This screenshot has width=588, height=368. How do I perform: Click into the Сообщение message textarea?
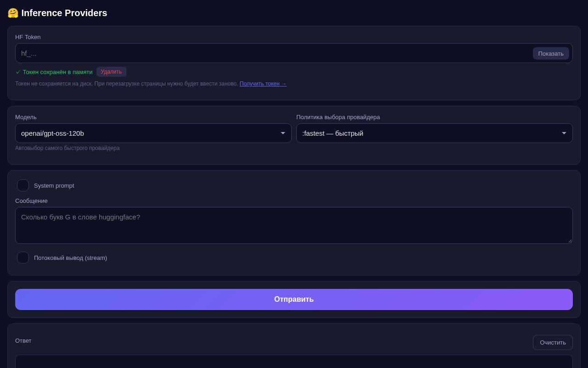(294, 225)
